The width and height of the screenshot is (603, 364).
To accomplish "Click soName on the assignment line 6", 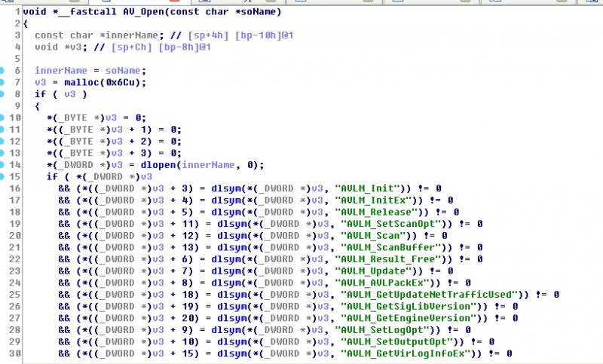I will click(123, 71).
